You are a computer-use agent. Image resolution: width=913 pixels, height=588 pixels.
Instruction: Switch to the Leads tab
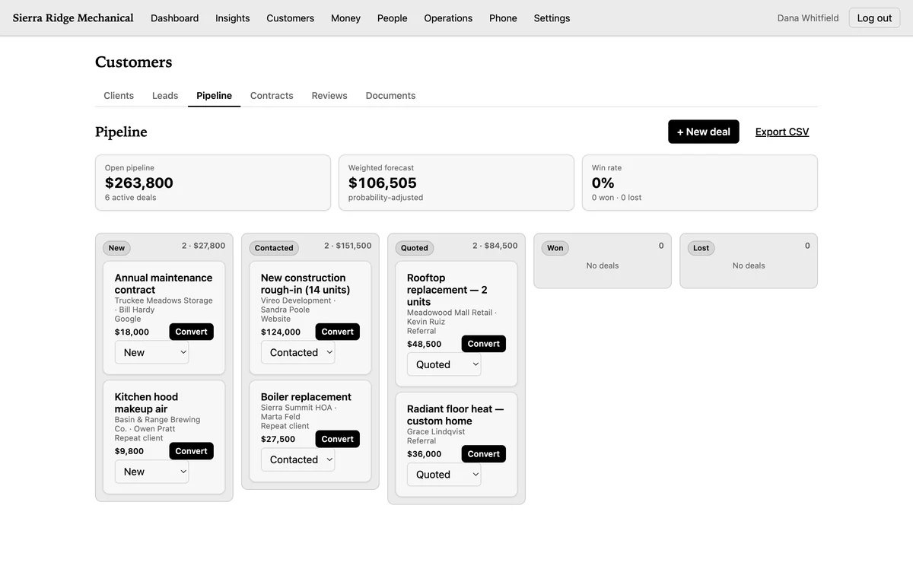click(165, 96)
